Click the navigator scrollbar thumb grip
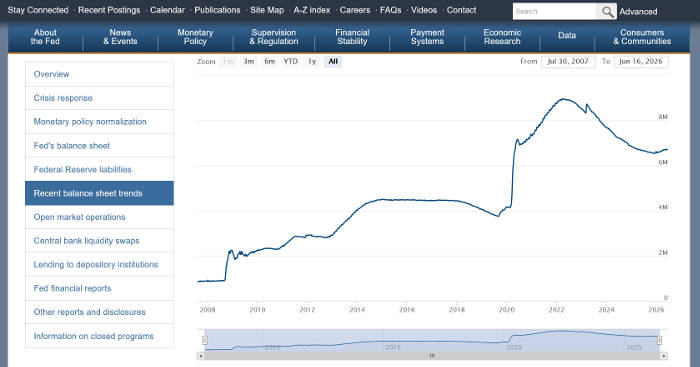Screen dimensions: 700x367 click(432, 356)
